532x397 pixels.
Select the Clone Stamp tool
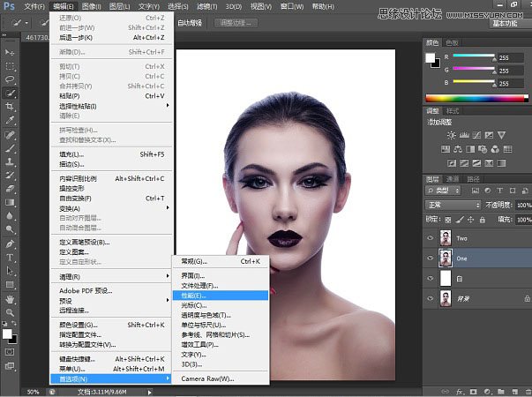tap(10, 161)
